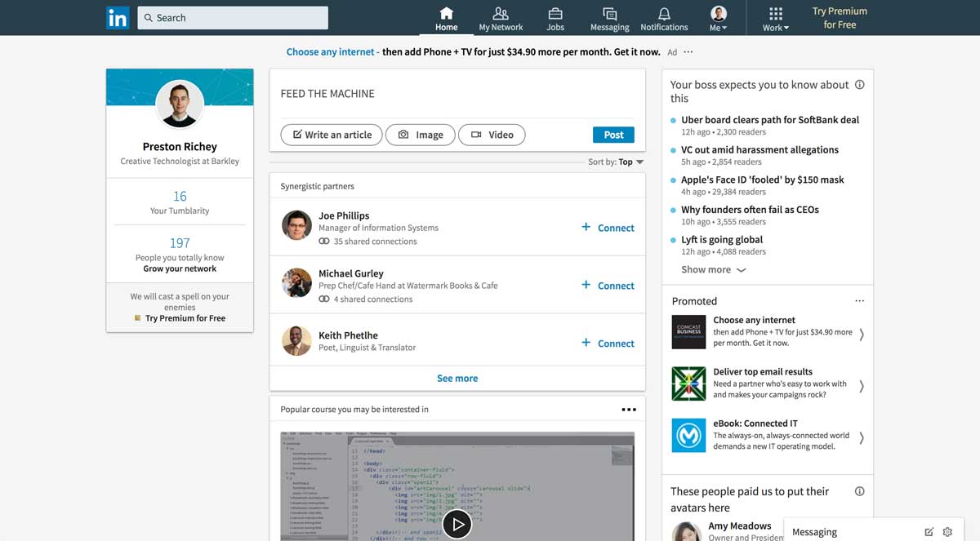Open Messaging from the top navigation
The width and height of the screenshot is (980, 541).
click(609, 19)
